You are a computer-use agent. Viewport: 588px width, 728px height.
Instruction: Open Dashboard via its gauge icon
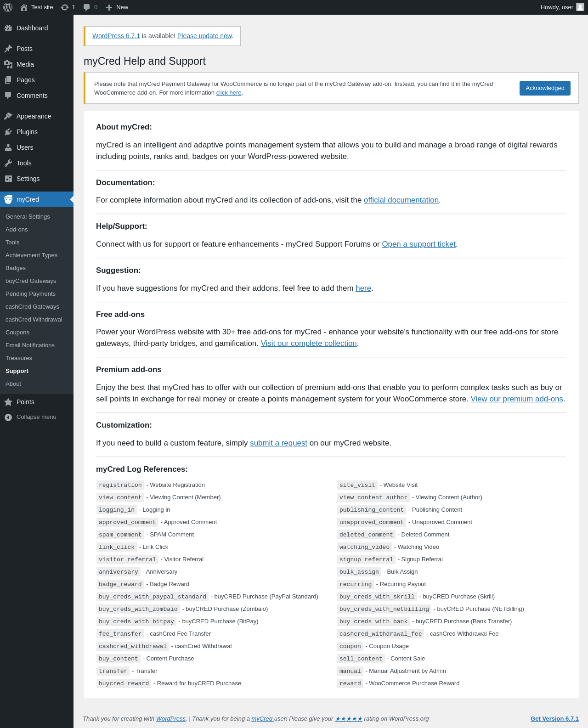[8, 28]
